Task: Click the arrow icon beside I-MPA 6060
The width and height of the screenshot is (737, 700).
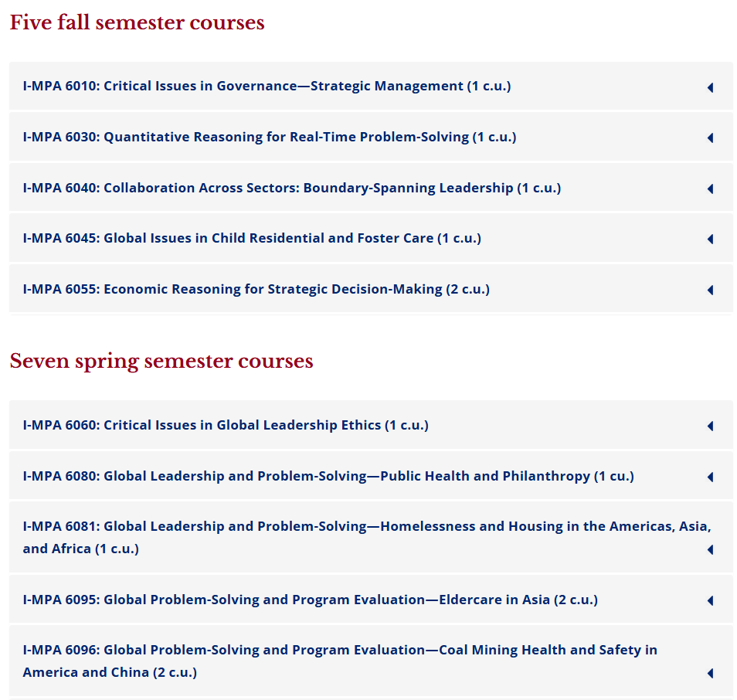Action: (710, 426)
